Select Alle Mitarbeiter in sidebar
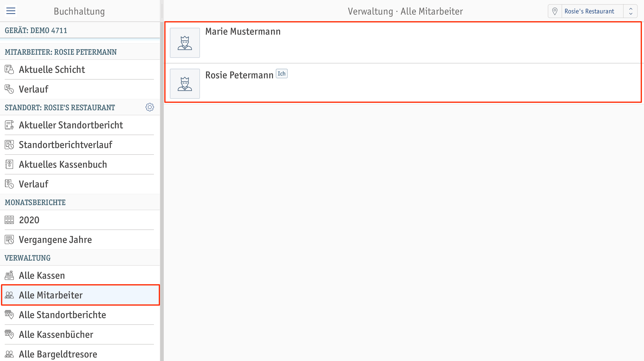 click(80, 295)
